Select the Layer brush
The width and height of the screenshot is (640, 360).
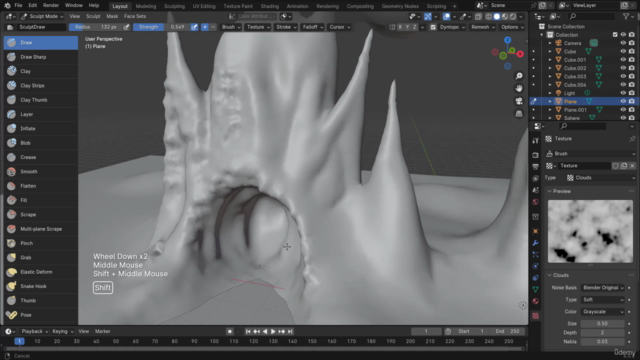click(41, 114)
